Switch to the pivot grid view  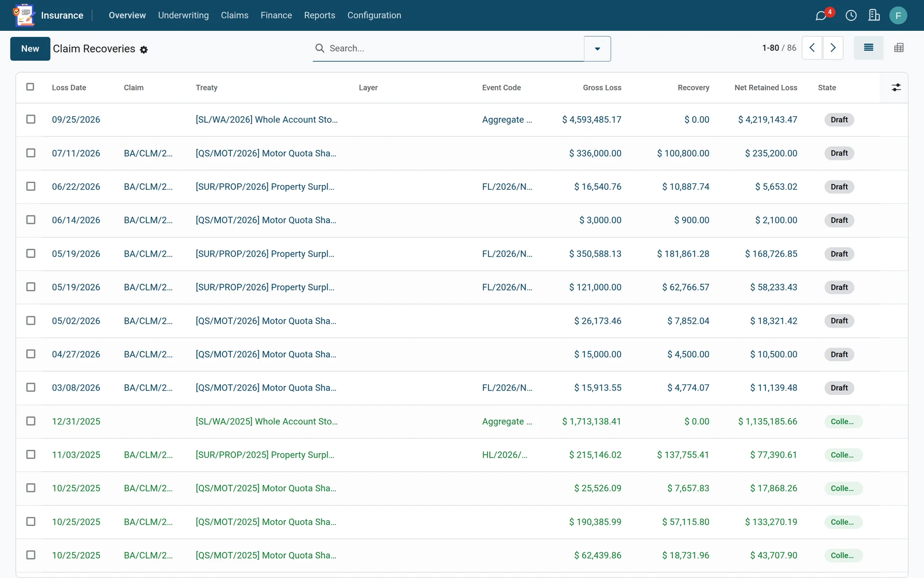coord(898,48)
